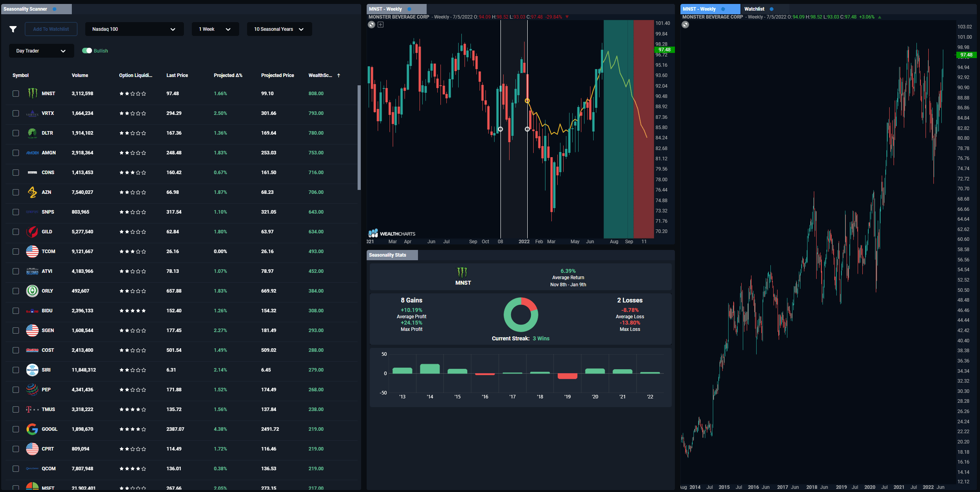Click the COST Costco logo

click(32, 350)
